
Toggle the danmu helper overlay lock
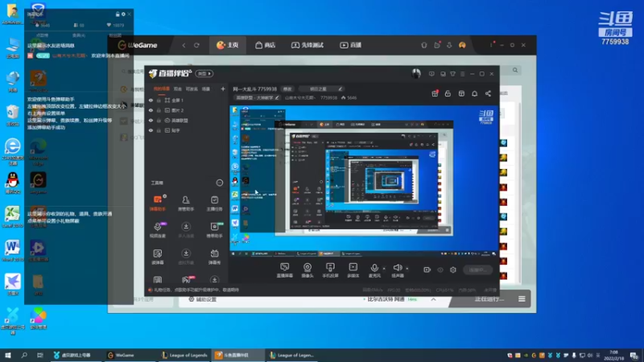pyautogui.click(x=118, y=14)
